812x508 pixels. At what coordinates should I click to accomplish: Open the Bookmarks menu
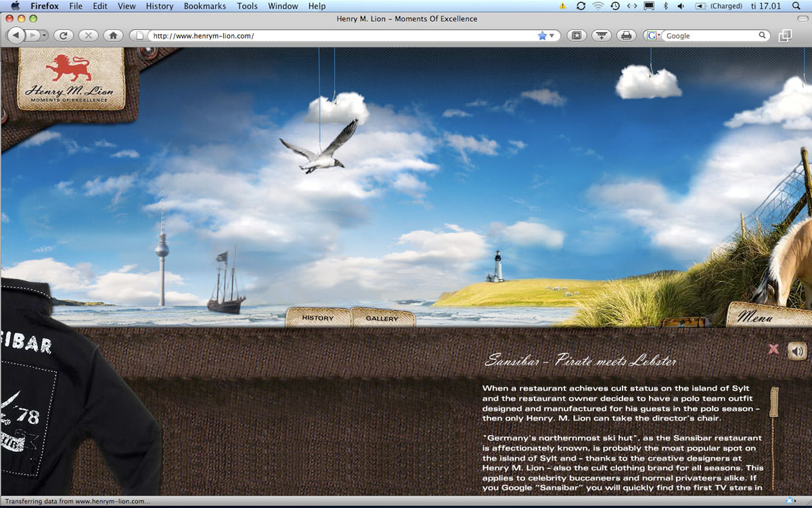point(206,6)
